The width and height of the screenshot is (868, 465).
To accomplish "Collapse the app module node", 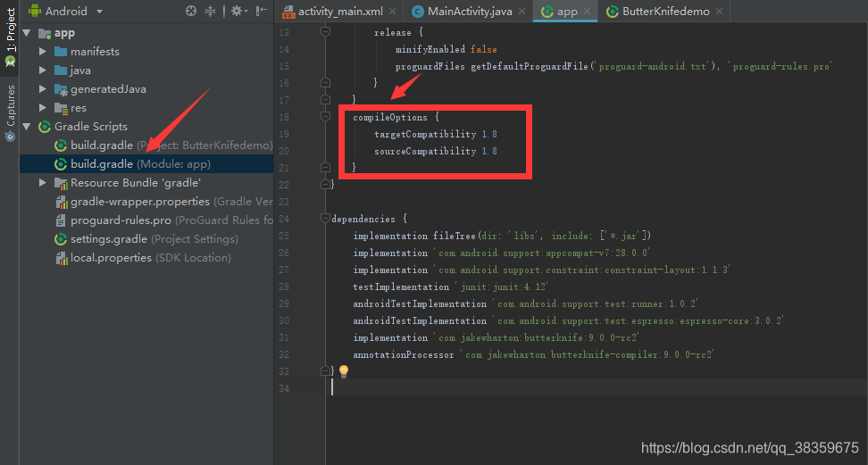I will click(27, 33).
